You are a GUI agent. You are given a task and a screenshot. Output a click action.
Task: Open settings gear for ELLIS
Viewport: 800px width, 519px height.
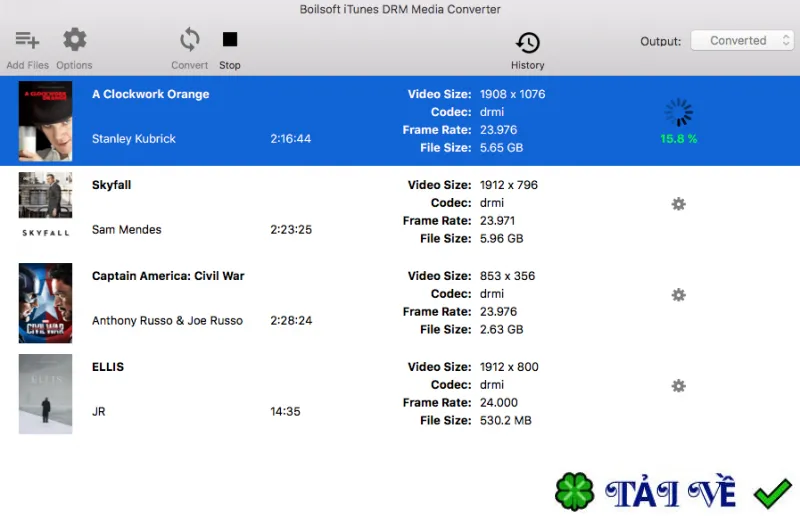pos(678,386)
